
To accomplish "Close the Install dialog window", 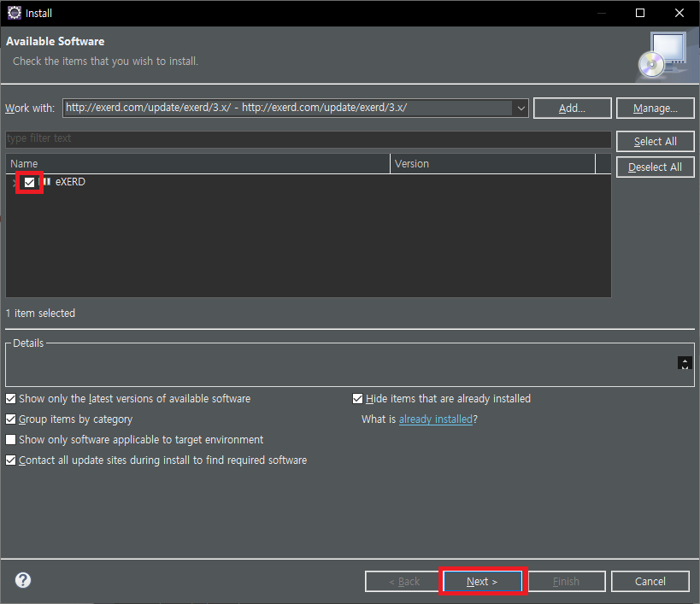I will click(x=679, y=13).
